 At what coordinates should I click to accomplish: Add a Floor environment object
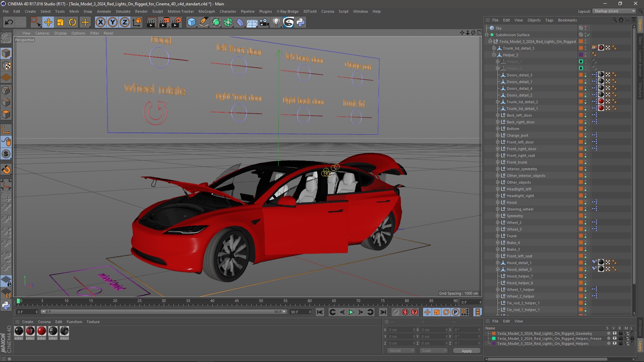(x=252, y=22)
